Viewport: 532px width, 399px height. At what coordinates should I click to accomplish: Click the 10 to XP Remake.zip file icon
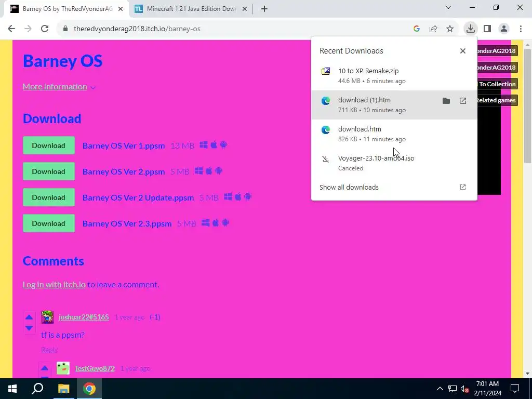pyautogui.click(x=326, y=71)
